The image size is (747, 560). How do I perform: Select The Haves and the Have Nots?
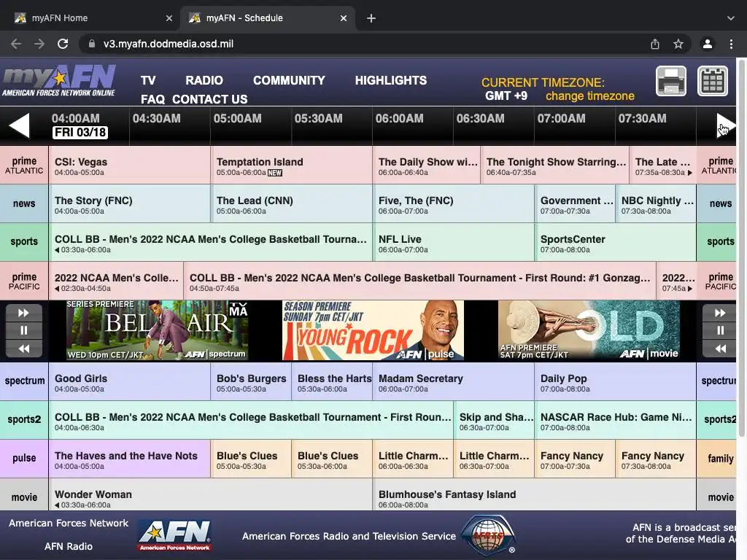(129, 458)
